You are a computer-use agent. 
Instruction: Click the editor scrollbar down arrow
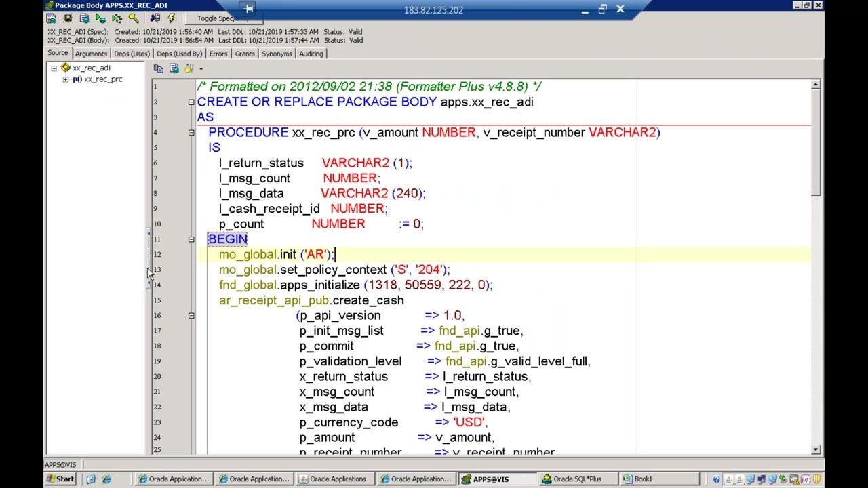point(815,449)
